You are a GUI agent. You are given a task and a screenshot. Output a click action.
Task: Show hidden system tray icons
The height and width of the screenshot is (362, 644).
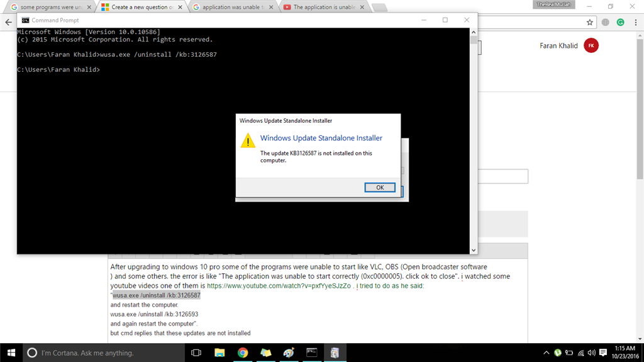pos(547,353)
